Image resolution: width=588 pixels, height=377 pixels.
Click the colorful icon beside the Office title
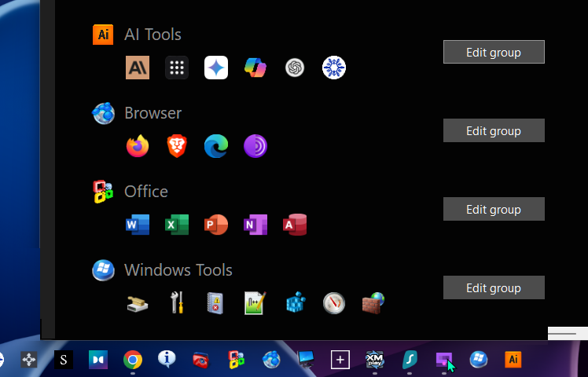pyautogui.click(x=103, y=192)
